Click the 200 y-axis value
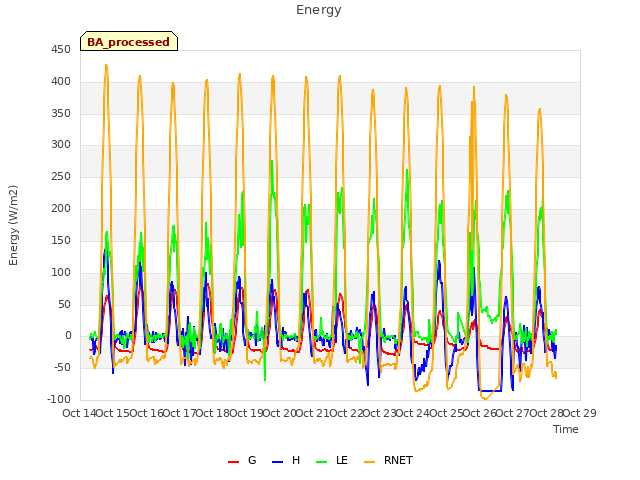640x480 pixels. click(x=61, y=209)
